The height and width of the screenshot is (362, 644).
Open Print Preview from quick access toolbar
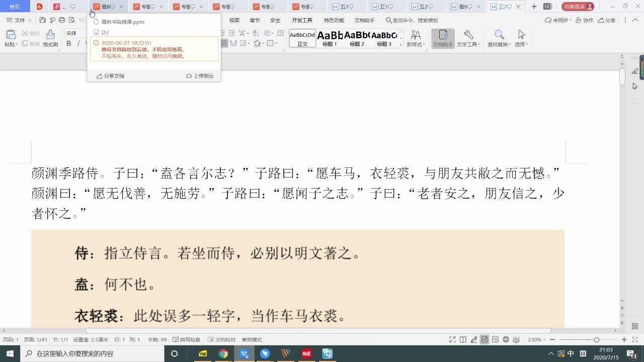pos(72,20)
